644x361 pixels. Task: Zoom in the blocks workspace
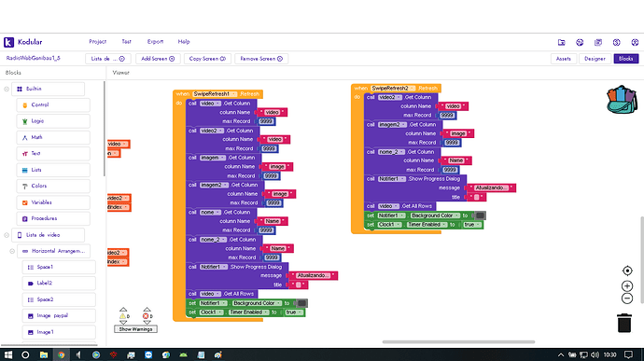pos(627,285)
